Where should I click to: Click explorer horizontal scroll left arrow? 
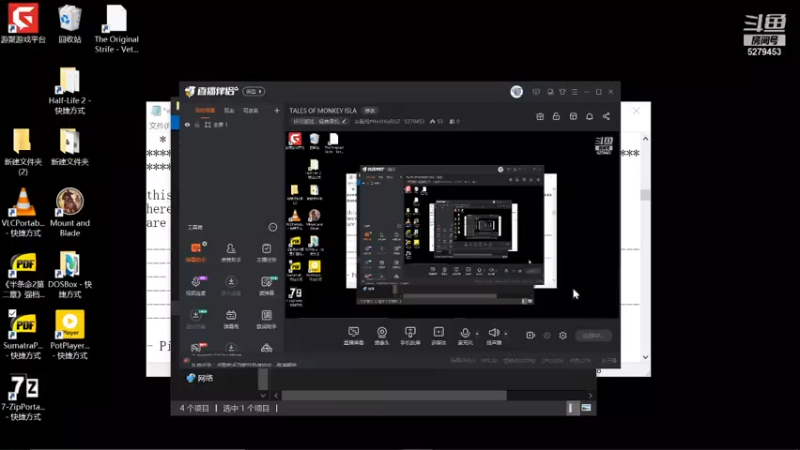[x=277, y=395]
